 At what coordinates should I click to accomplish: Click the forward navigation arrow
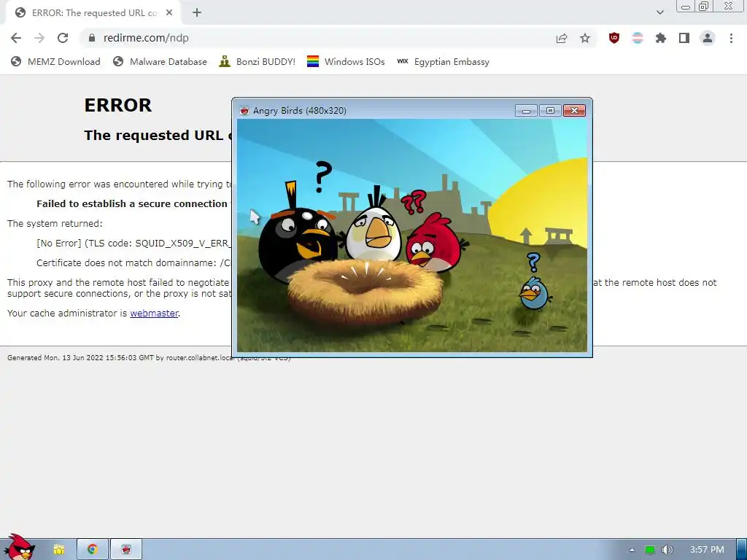pyautogui.click(x=39, y=38)
